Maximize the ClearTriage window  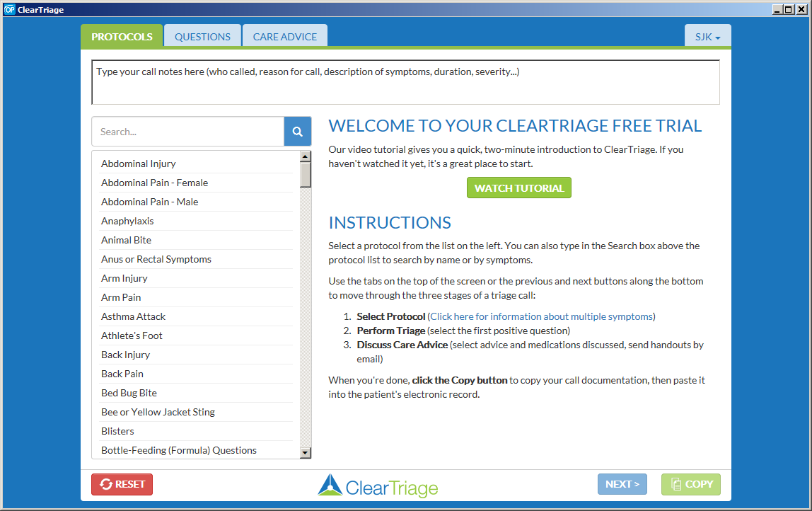click(x=788, y=9)
